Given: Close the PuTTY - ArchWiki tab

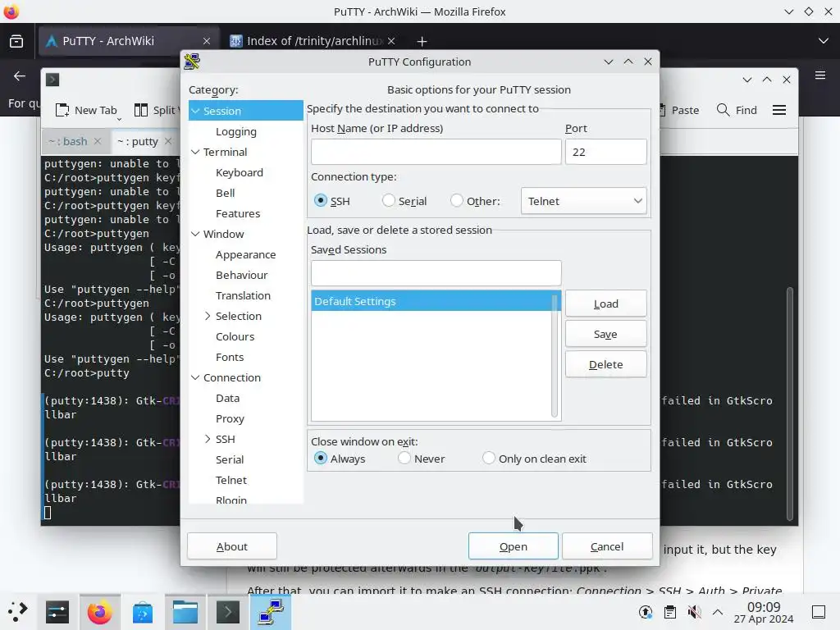Looking at the screenshot, I should click(207, 41).
